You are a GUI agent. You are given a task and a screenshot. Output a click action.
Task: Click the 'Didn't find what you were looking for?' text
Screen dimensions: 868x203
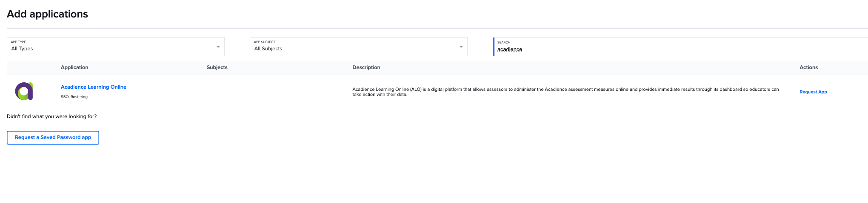click(x=51, y=116)
